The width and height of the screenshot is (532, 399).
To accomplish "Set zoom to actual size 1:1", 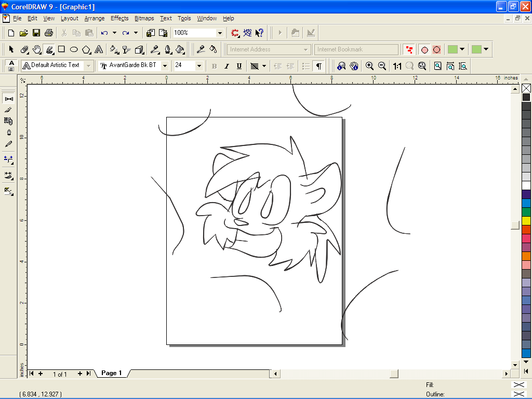I will (397, 66).
